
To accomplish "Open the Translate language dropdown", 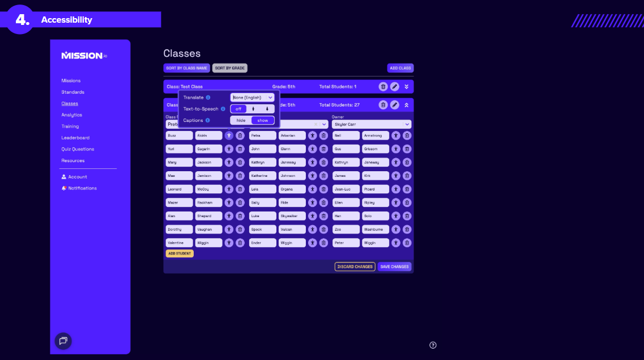I will (252, 98).
